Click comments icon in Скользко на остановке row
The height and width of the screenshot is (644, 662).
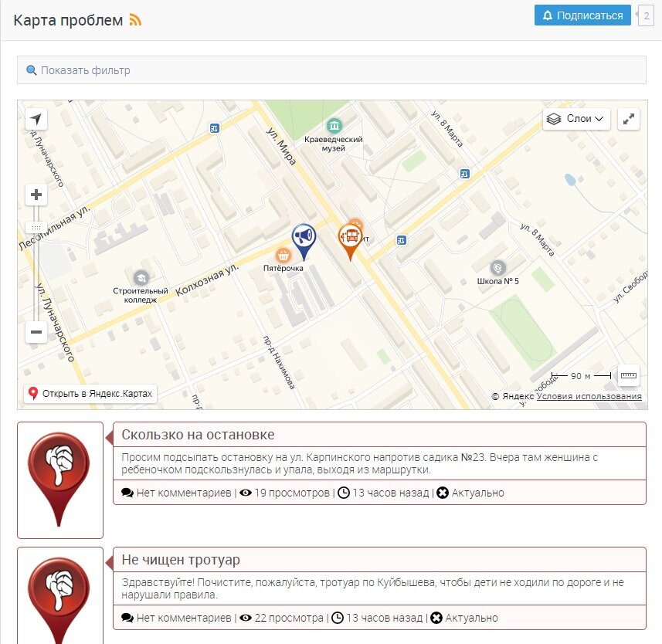127,493
